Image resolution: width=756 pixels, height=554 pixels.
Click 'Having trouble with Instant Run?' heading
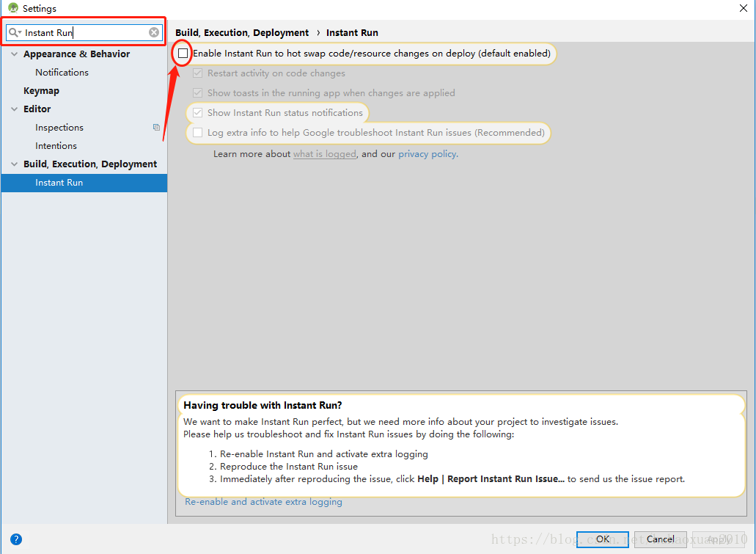(x=263, y=405)
